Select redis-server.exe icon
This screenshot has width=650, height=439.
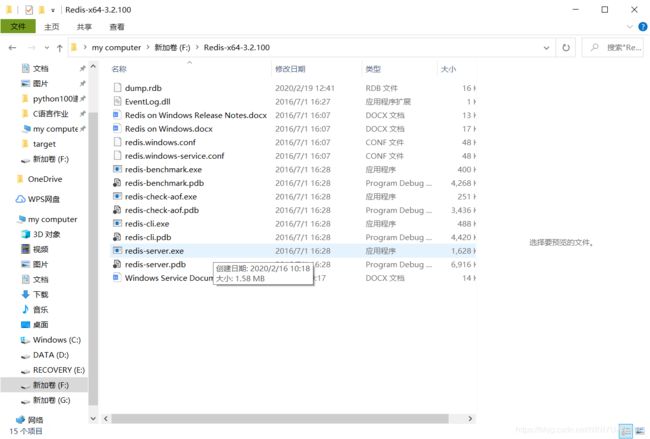[x=117, y=251]
